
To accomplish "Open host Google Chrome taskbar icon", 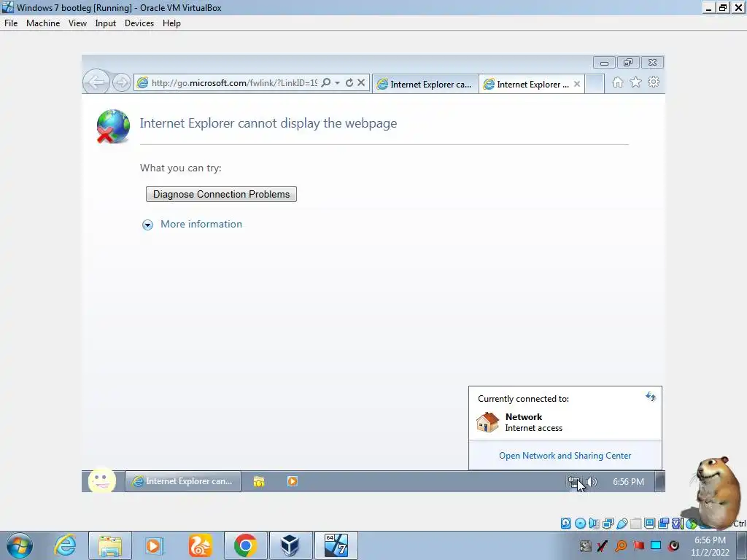I will tap(245, 545).
